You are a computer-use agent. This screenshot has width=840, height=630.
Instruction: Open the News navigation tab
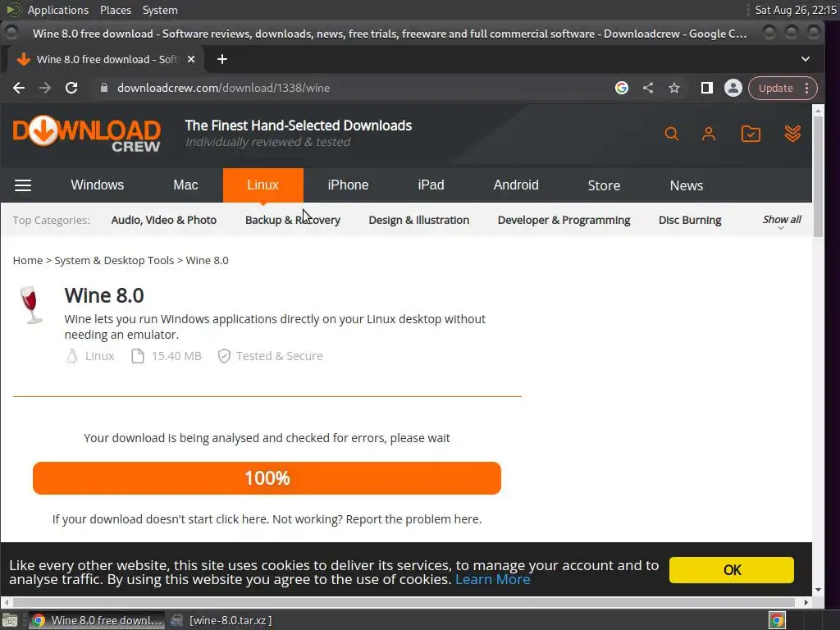(x=687, y=185)
